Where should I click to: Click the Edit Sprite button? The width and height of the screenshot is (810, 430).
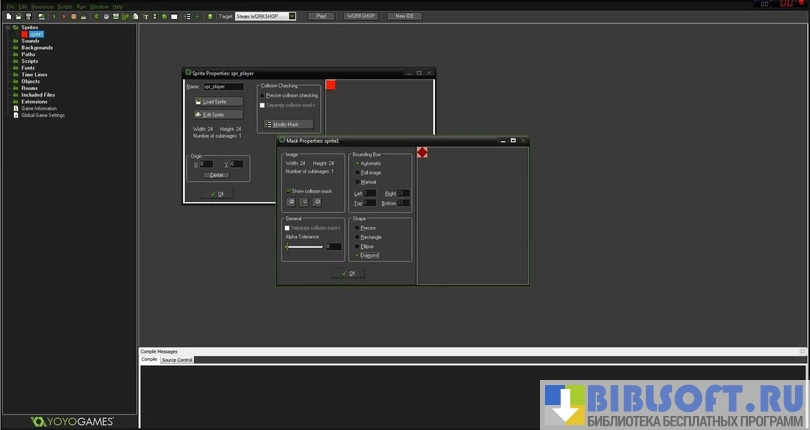coord(217,115)
